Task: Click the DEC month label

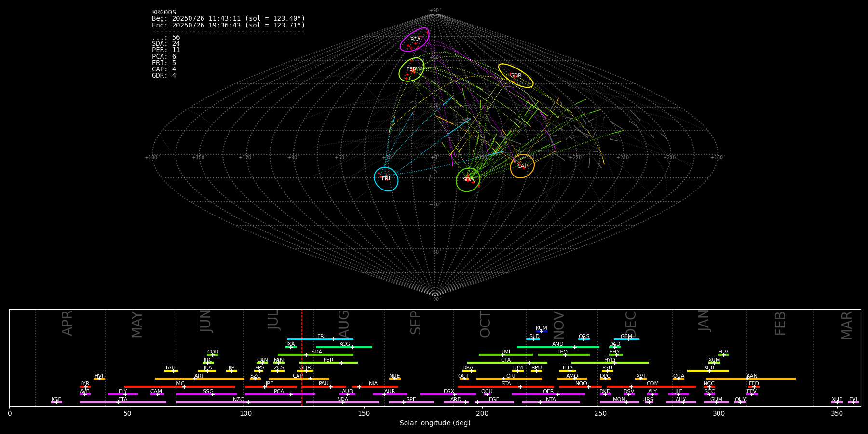Action: click(631, 324)
